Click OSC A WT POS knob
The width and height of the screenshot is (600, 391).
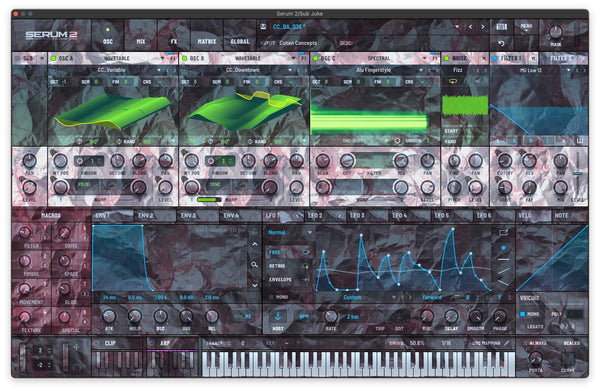tap(60, 161)
